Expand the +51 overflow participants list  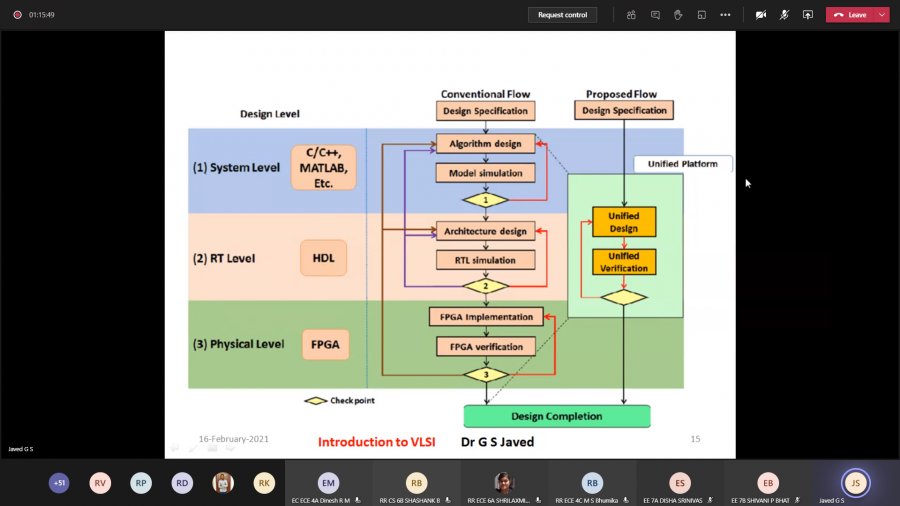59,483
